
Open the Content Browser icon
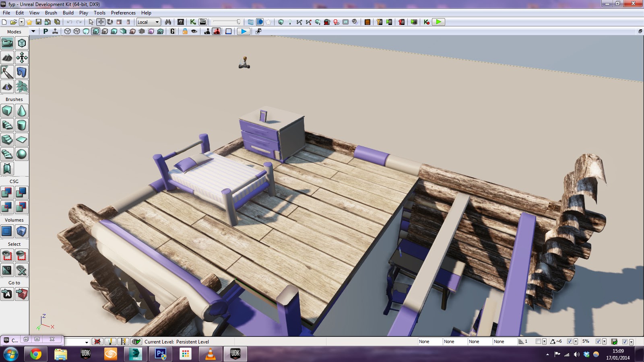181,22
